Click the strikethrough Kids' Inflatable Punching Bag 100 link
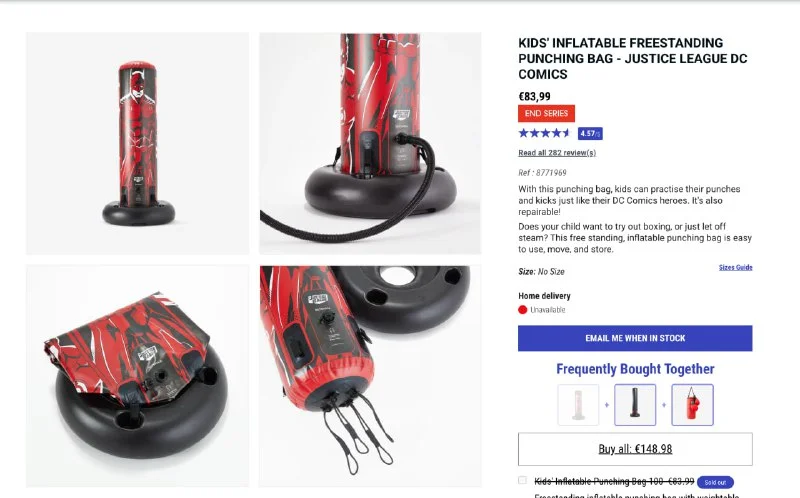Screen dimensions: 800x498 [614, 481]
